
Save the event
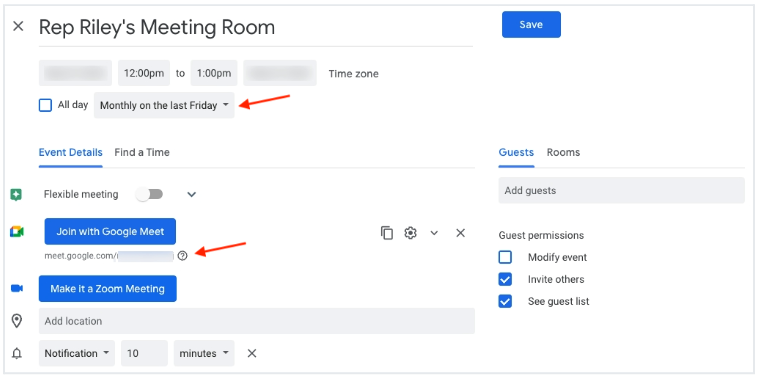[531, 25]
